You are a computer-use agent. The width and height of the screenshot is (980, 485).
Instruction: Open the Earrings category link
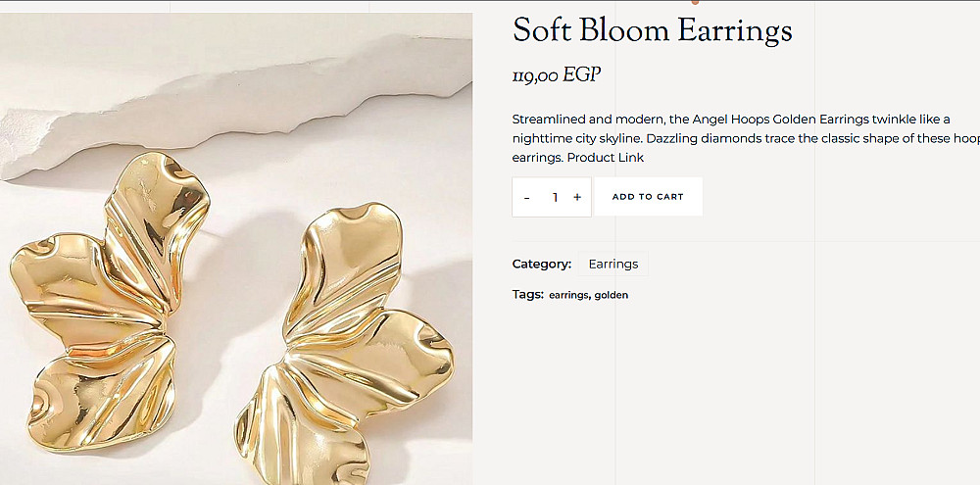(613, 264)
